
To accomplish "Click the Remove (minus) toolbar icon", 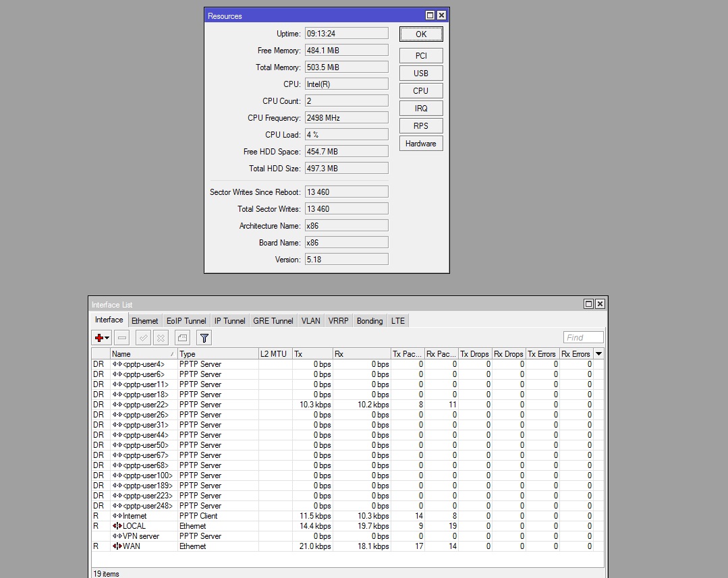I will 122,338.
